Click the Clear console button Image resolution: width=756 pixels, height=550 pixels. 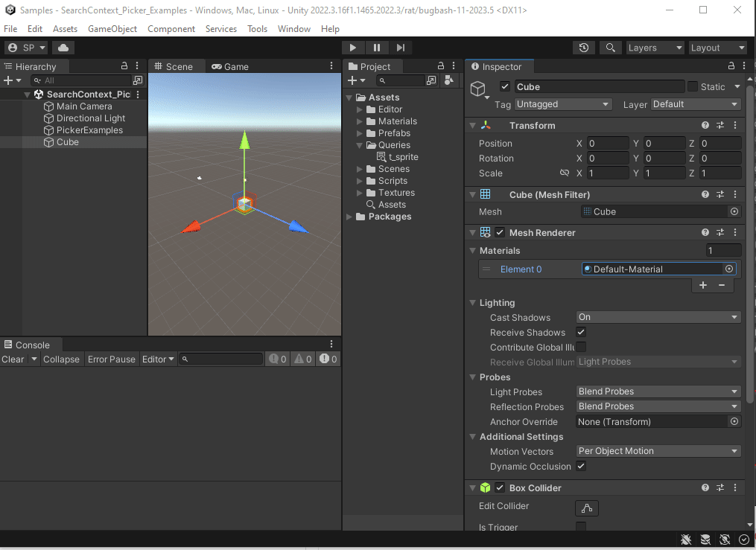pyautogui.click(x=13, y=359)
